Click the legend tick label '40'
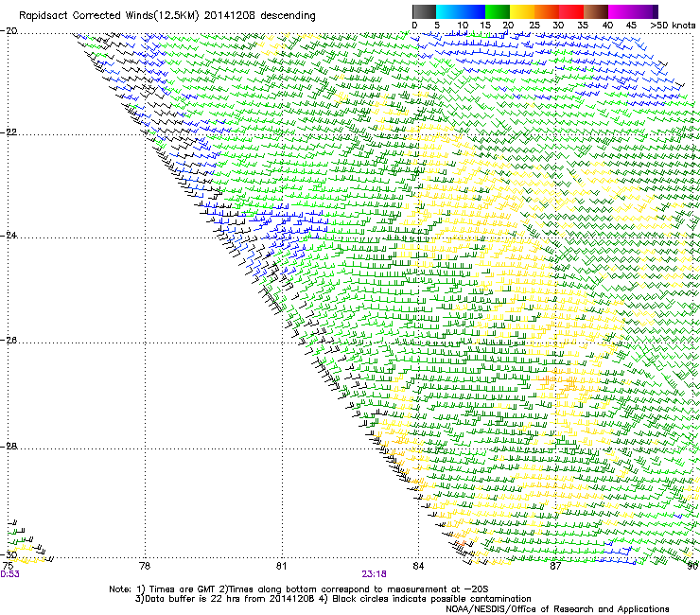This screenshot has height=615, width=700. (x=607, y=26)
